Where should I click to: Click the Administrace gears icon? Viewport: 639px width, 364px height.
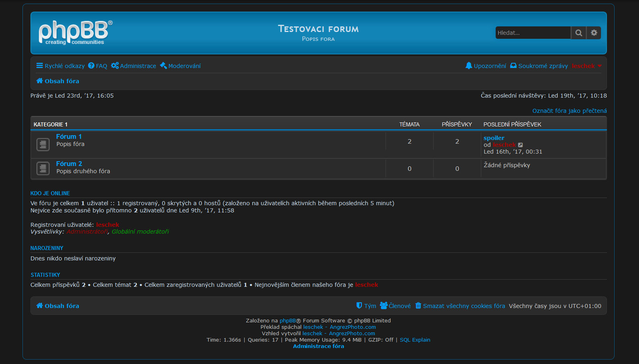tap(115, 66)
